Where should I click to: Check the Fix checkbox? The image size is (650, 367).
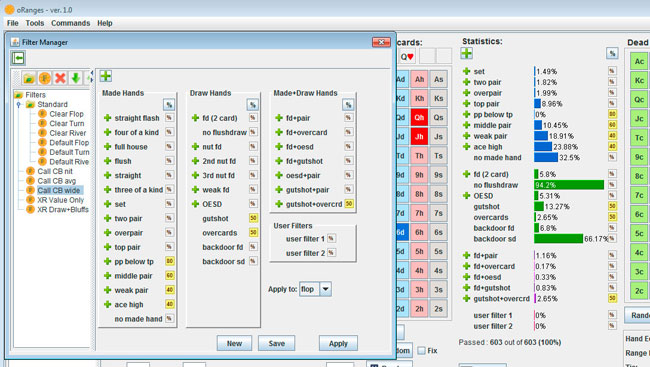(422, 351)
